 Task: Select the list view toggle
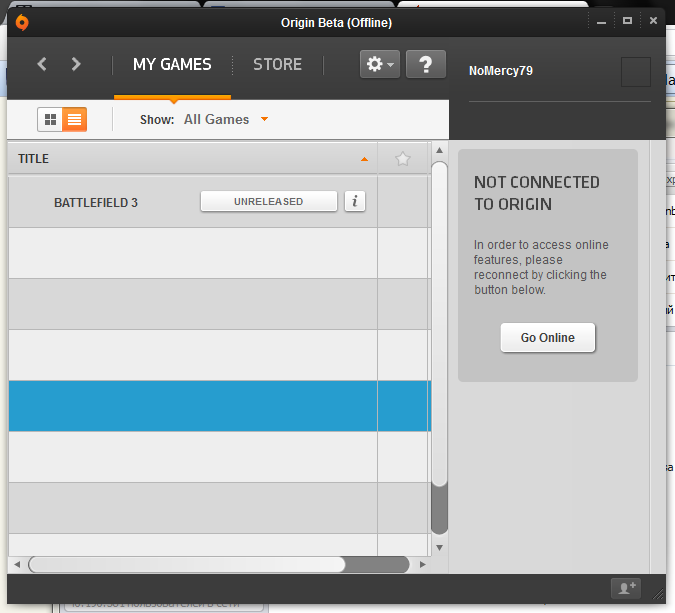pyautogui.click(x=74, y=119)
